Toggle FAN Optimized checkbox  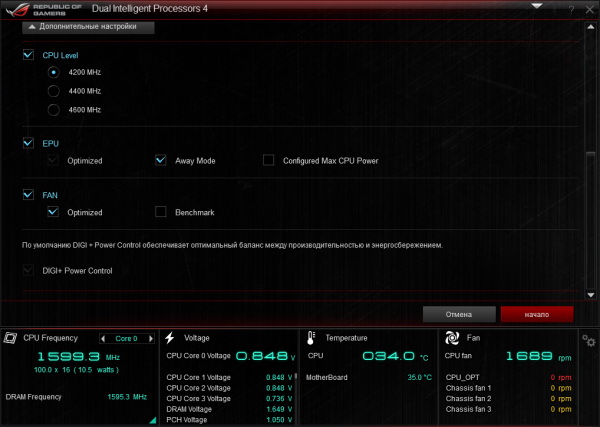[x=53, y=212]
